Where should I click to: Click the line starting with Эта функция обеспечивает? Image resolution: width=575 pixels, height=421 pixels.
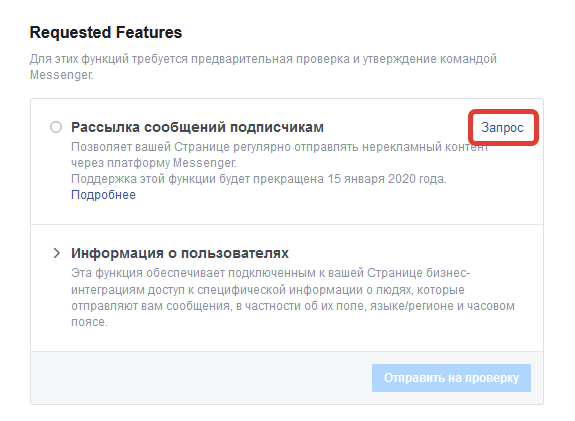271,273
